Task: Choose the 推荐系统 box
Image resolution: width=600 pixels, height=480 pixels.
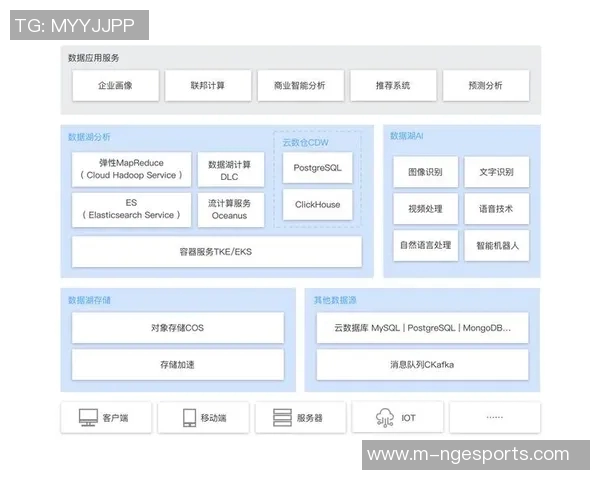Action: (393, 85)
